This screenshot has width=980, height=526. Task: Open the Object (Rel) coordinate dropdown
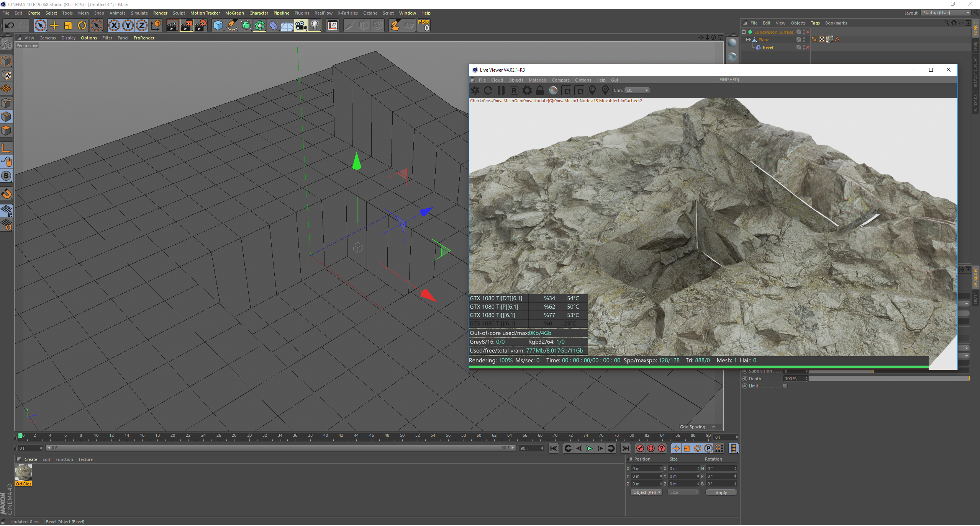[x=646, y=492]
